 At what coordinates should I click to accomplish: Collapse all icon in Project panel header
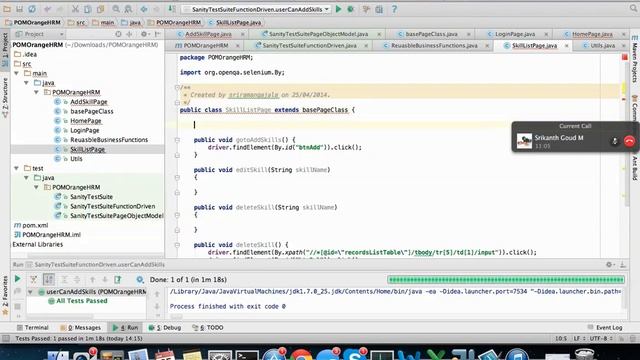[x=129, y=34]
